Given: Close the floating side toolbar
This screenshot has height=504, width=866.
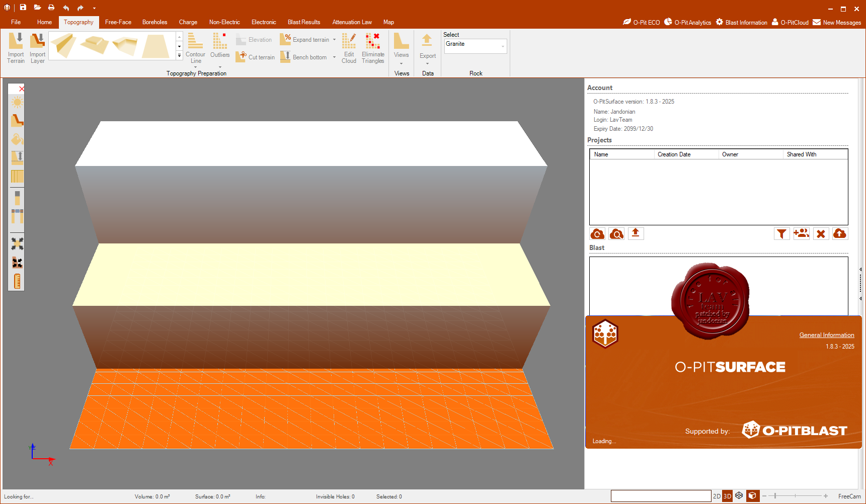Looking at the screenshot, I should coord(21,89).
